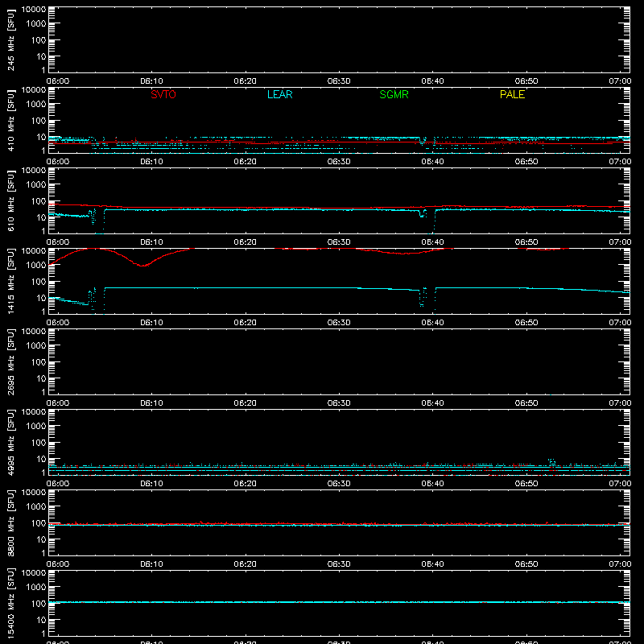The image size is (644, 644).
Task: Select the 8800 MHz [SFU] axis title
Action: (10, 522)
